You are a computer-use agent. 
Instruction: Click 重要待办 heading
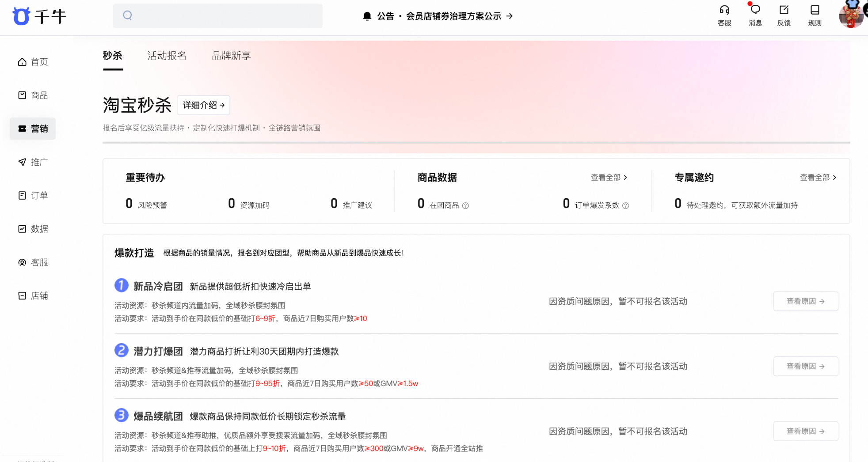click(x=145, y=178)
